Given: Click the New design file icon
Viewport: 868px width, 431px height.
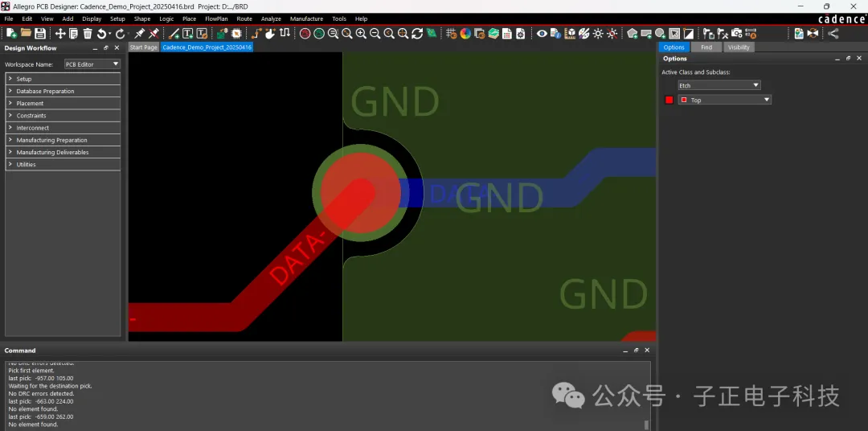Looking at the screenshot, I should tap(11, 33).
